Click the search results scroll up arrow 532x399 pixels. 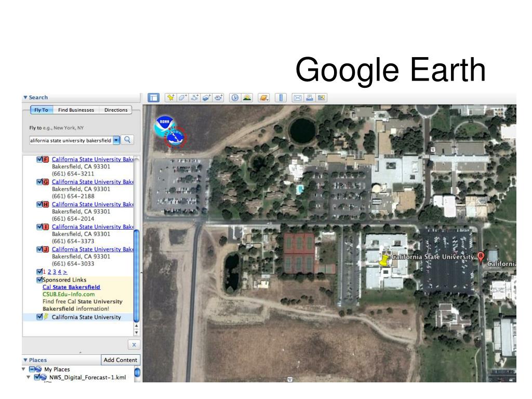point(137,326)
